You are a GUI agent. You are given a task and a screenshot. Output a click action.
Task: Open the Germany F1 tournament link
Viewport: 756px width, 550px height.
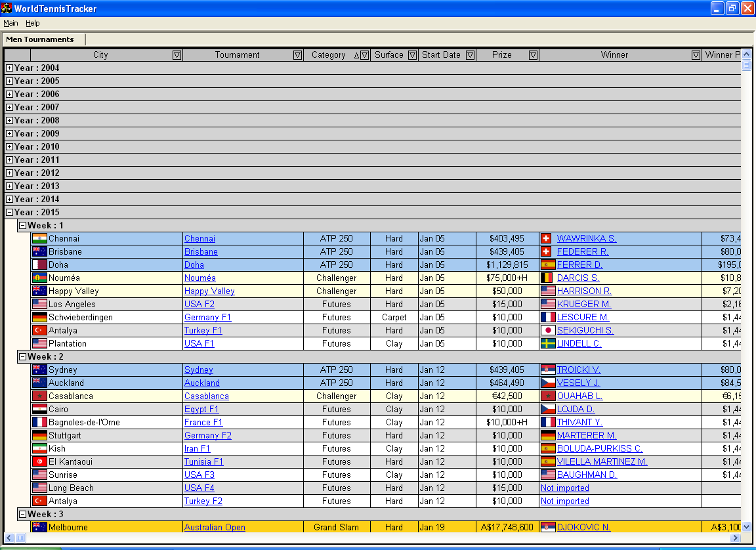208,317
